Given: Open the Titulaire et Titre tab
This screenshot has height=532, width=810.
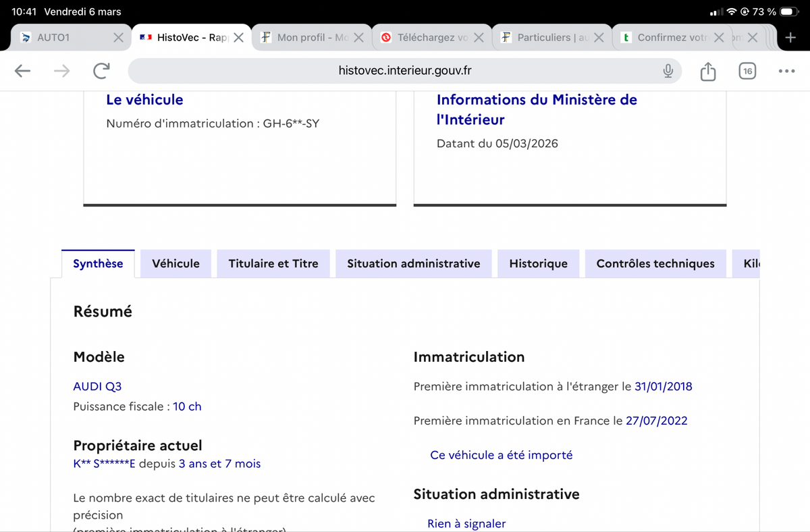Looking at the screenshot, I should tap(273, 263).
